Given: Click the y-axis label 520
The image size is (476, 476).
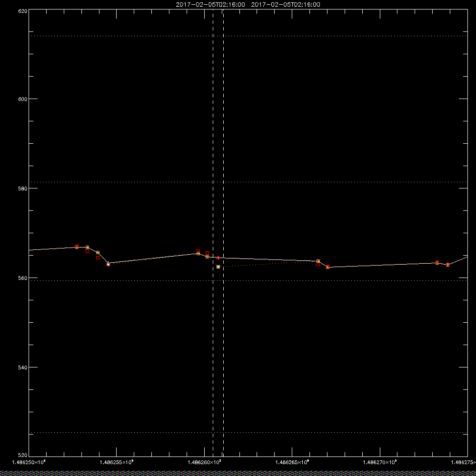Looking at the screenshot, I should coord(23,455).
